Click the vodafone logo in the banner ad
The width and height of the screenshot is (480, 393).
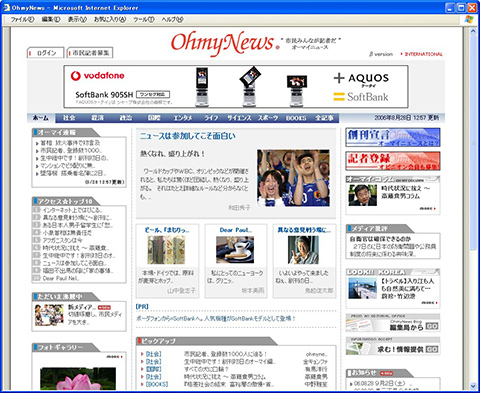click(x=97, y=76)
